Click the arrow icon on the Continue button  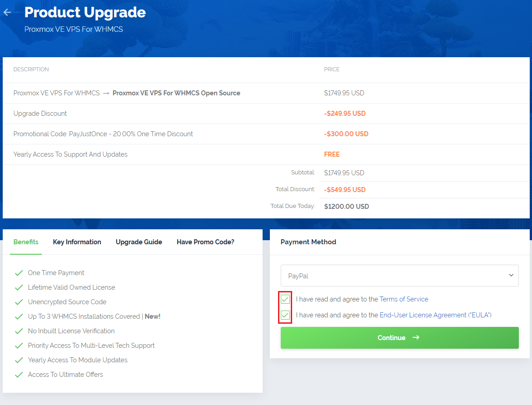coord(416,337)
